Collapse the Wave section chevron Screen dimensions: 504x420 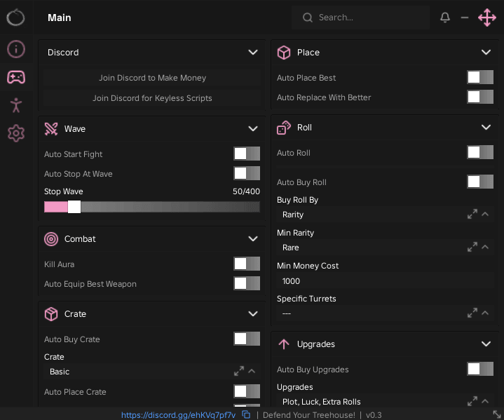tap(253, 128)
